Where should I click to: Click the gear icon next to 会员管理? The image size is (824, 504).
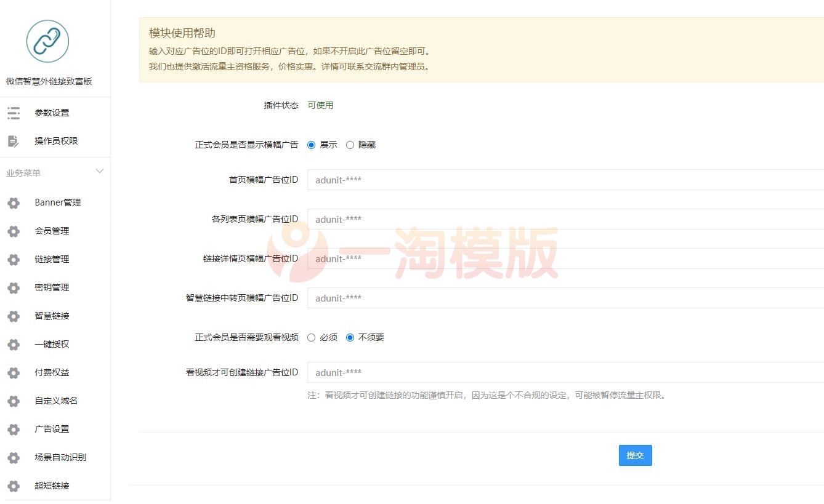click(13, 231)
